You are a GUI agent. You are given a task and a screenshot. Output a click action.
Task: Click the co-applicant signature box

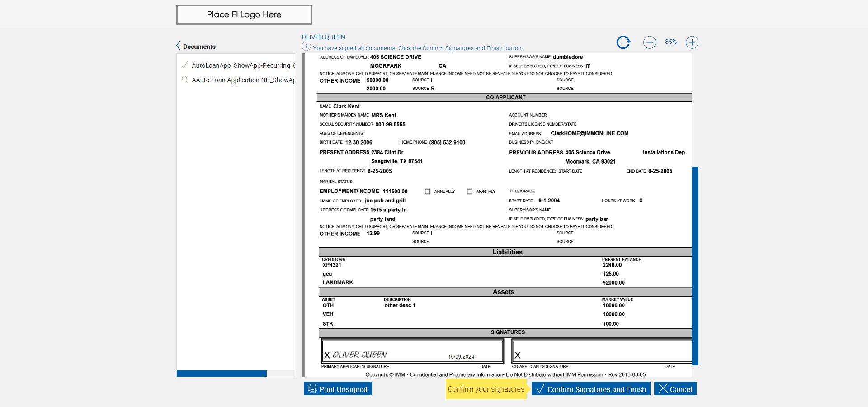(x=602, y=351)
